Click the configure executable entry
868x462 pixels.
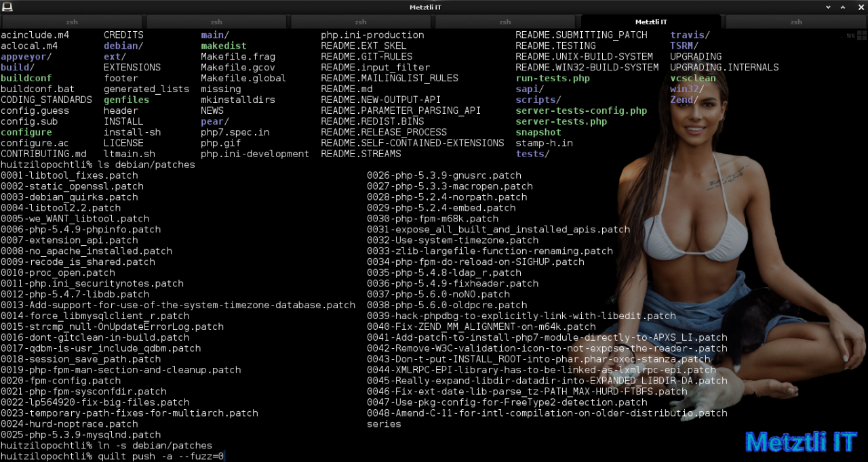(26, 132)
